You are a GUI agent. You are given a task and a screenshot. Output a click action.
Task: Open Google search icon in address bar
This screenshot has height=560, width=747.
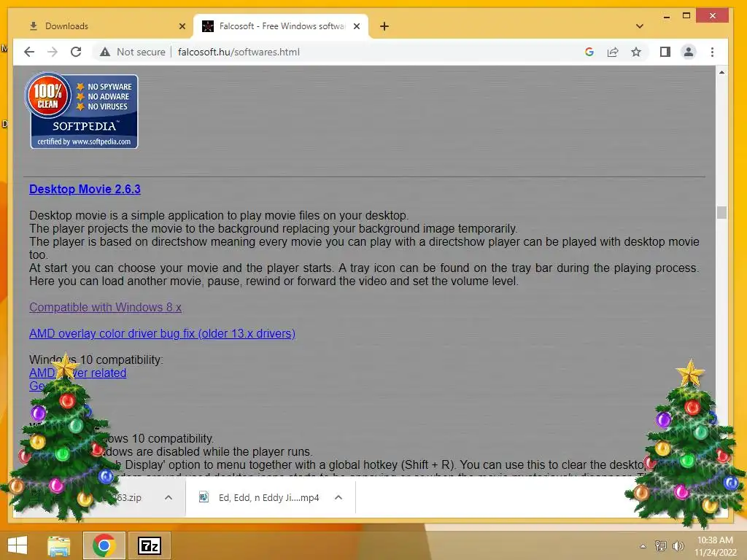pyautogui.click(x=589, y=52)
